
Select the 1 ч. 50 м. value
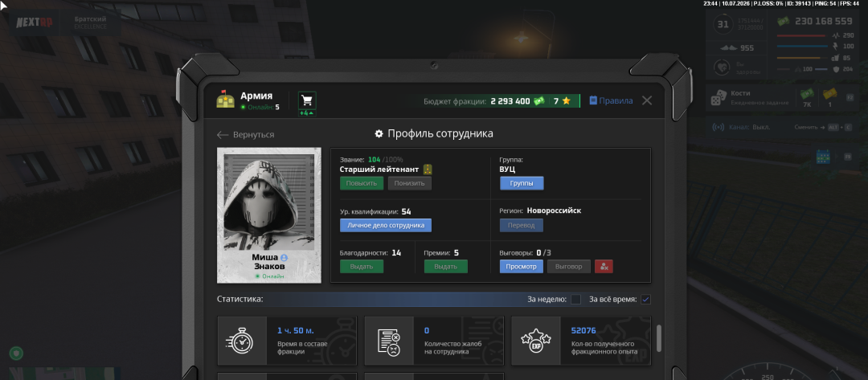tap(296, 331)
